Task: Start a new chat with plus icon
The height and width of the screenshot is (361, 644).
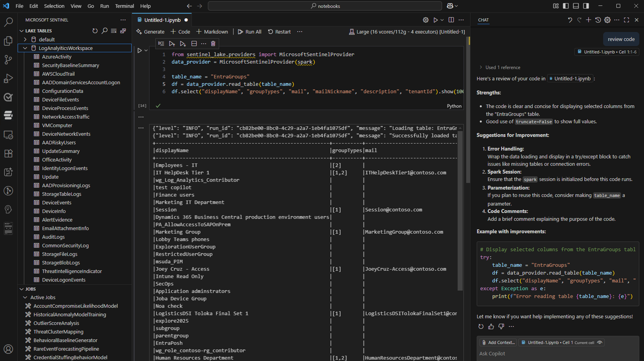Action: pos(588,20)
